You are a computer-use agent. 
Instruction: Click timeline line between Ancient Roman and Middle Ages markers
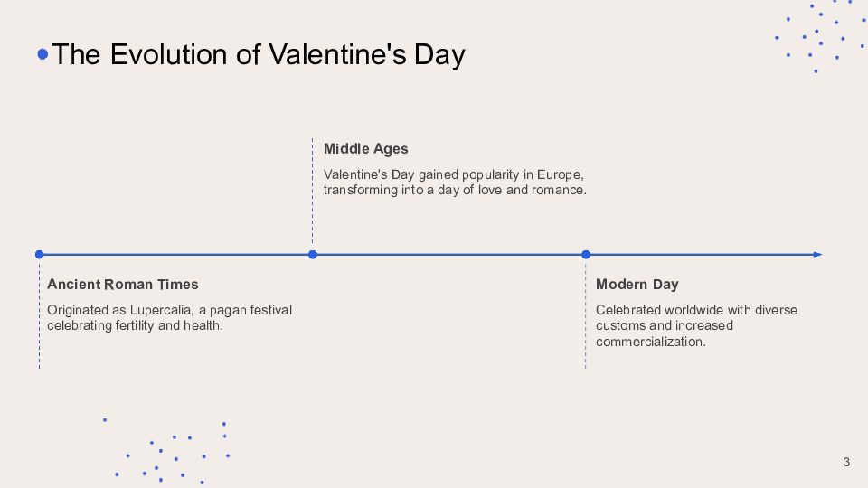(x=176, y=255)
